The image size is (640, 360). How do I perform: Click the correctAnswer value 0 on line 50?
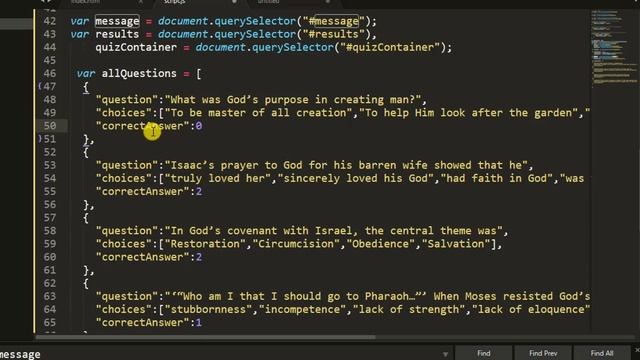(199, 126)
